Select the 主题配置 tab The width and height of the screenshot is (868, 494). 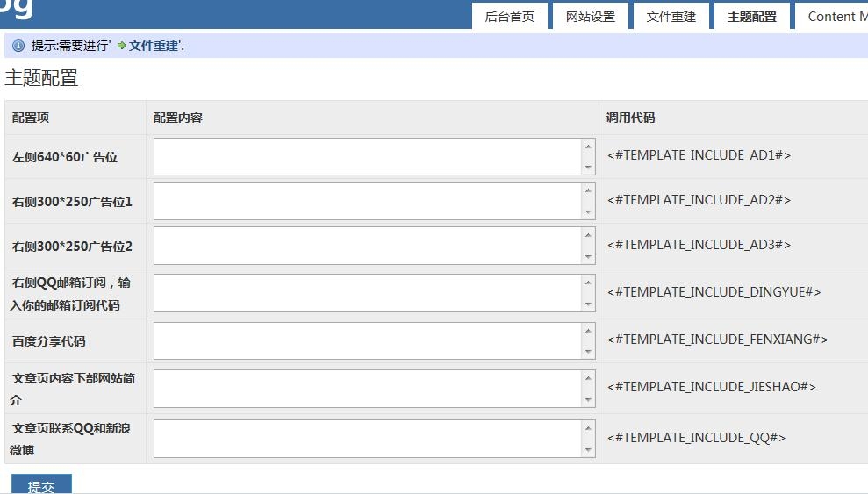pyautogui.click(x=752, y=16)
